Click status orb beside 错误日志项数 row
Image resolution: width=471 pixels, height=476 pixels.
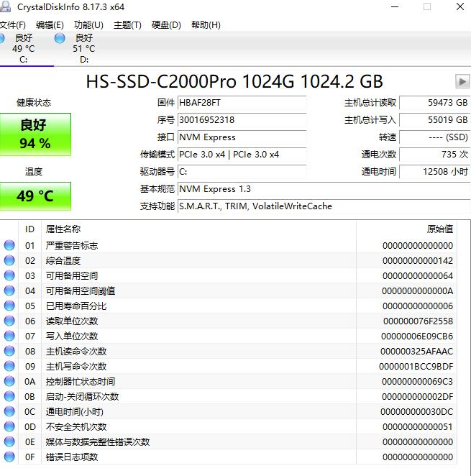point(9,457)
